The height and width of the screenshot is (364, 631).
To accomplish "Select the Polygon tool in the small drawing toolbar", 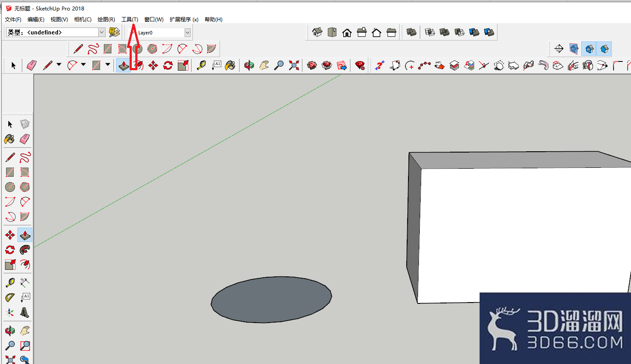I will pyautogui.click(x=152, y=49).
